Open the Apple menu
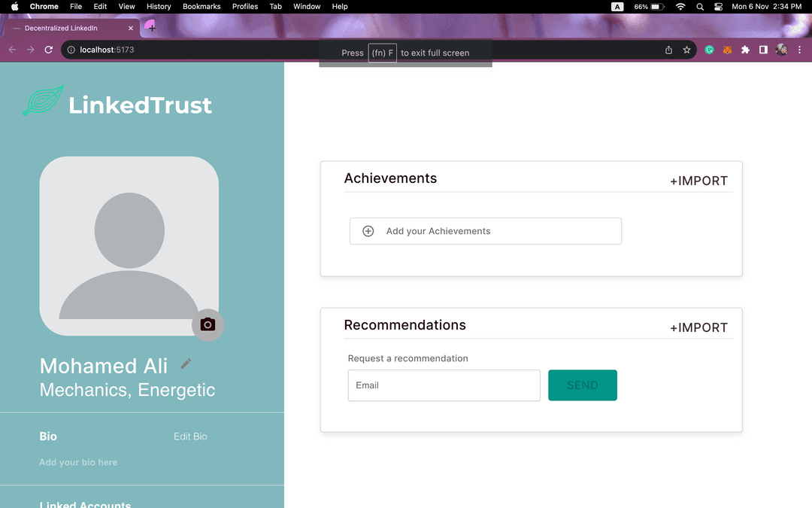 pos(14,6)
